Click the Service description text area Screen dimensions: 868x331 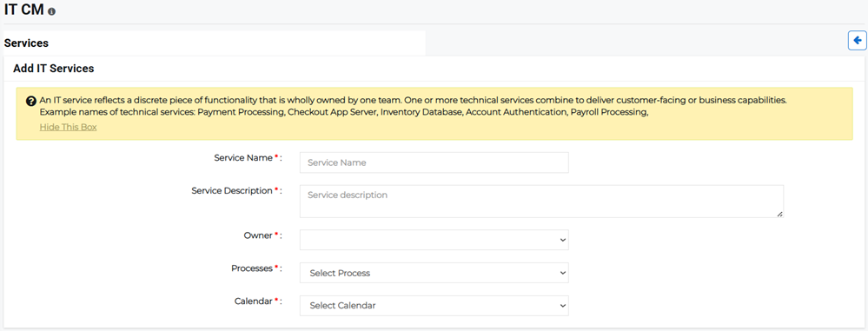(x=541, y=202)
